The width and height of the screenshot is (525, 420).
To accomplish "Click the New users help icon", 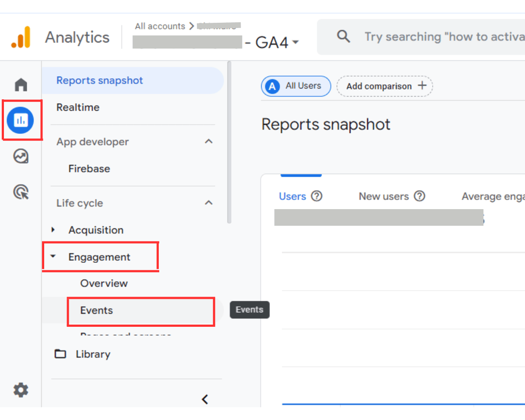I will [x=419, y=196].
